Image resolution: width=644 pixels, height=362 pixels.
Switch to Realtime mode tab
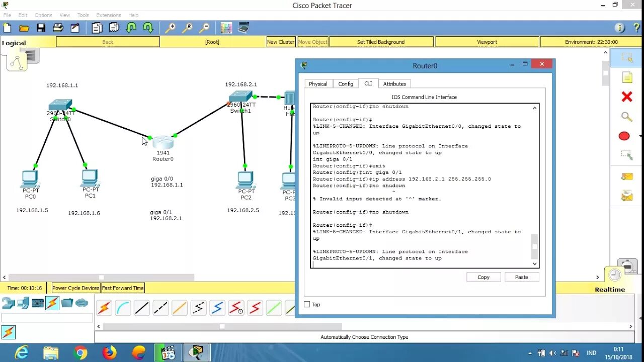click(610, 290)
